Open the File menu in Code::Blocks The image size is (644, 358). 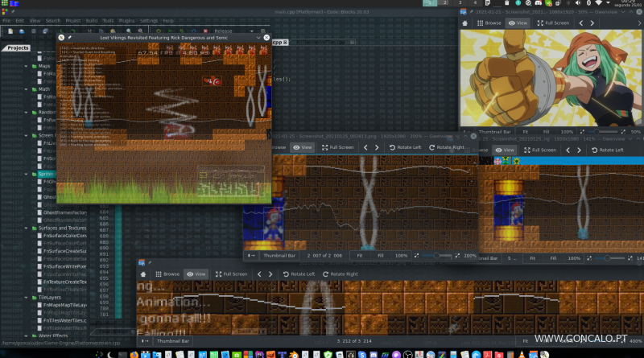(6, 21)
